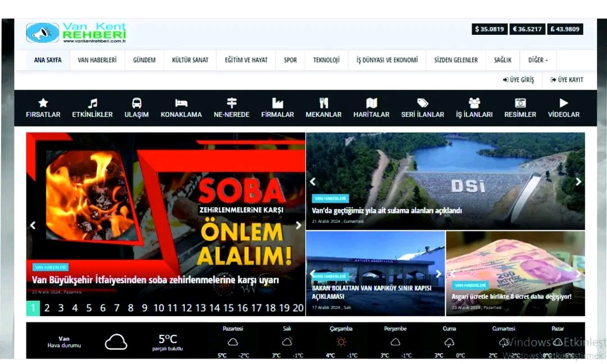Click Cuma rainy weather icon

click(449, 342)
